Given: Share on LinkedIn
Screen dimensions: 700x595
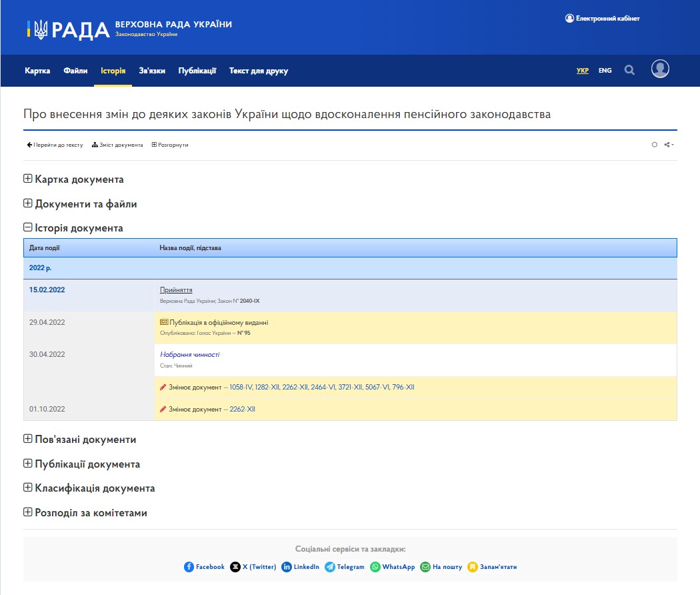Looking at the screenshot, I should click(x=300, y=567).
